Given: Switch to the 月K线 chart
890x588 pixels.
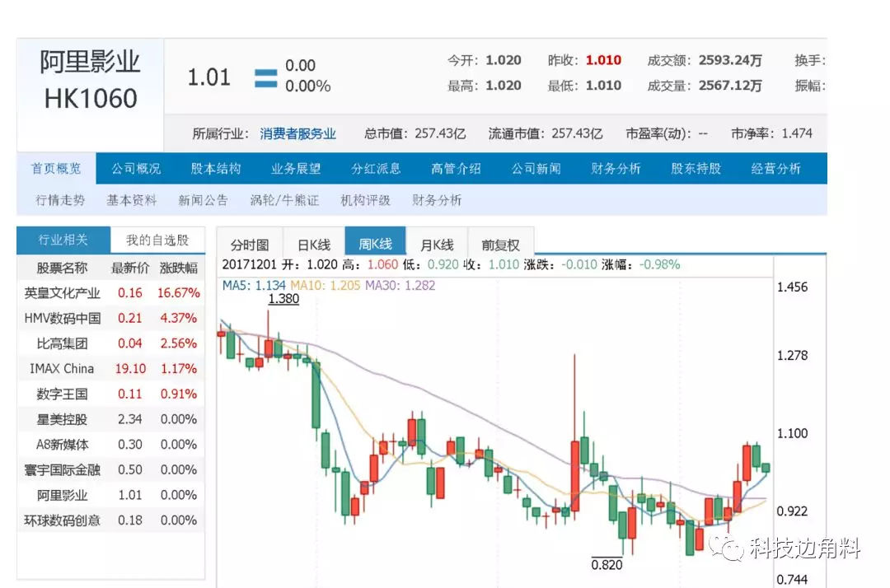Looking at the screenshot, I should (x=437, y=245).
